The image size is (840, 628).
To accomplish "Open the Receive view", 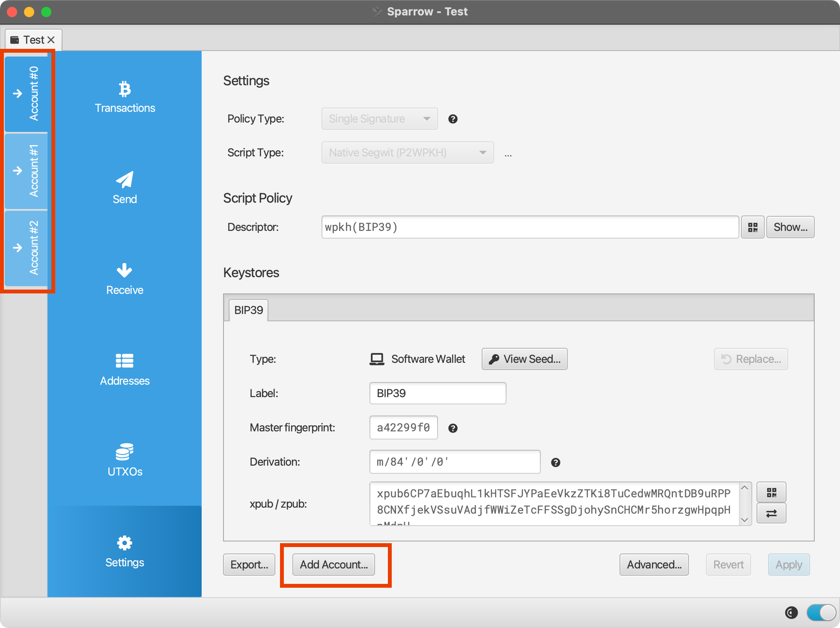I will pyautogui.click(x=125, y=279).
